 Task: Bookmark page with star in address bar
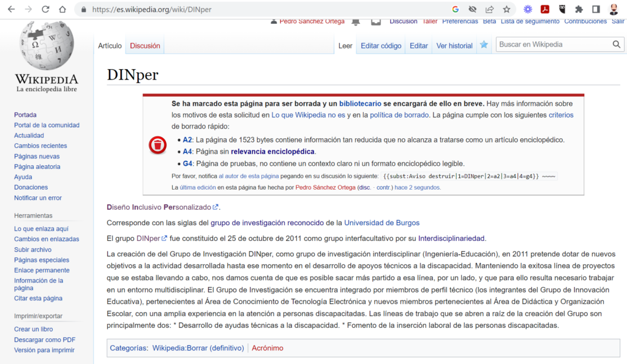coord(506,9)
